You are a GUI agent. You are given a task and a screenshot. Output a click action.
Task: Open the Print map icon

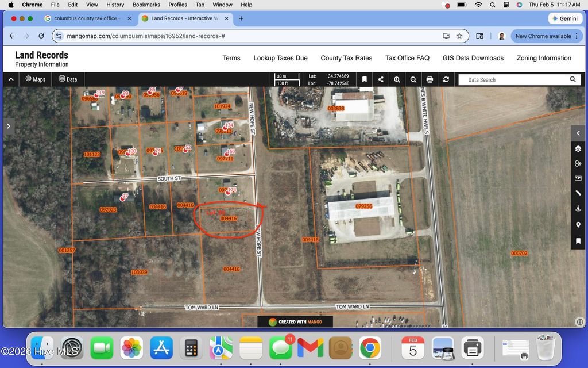[430, 79]
